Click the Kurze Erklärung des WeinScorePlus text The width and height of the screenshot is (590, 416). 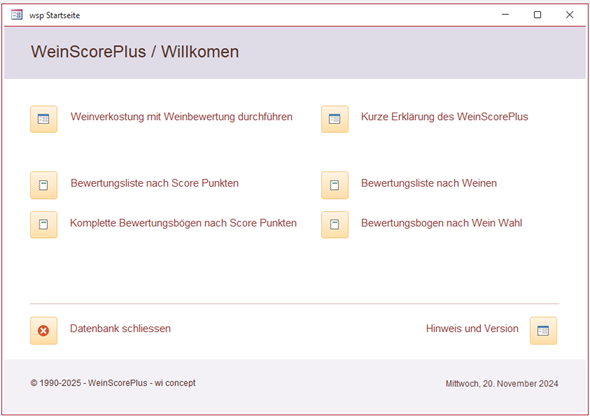[444, 117]
